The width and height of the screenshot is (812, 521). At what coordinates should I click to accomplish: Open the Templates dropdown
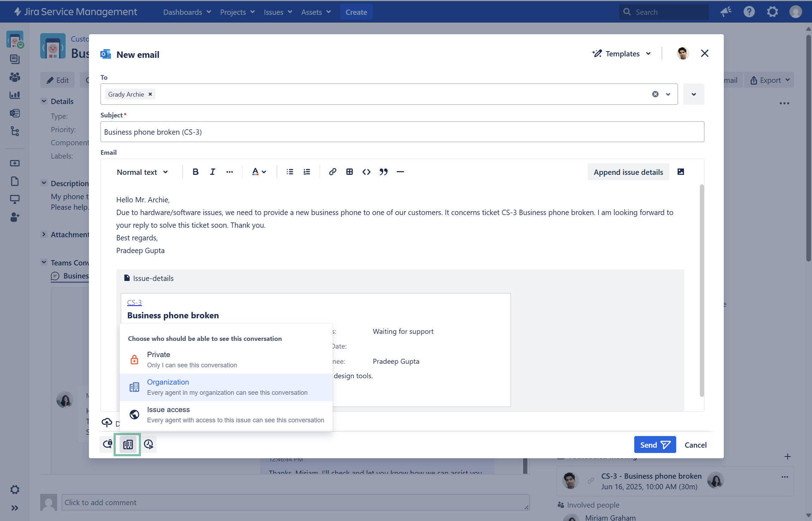622,54
